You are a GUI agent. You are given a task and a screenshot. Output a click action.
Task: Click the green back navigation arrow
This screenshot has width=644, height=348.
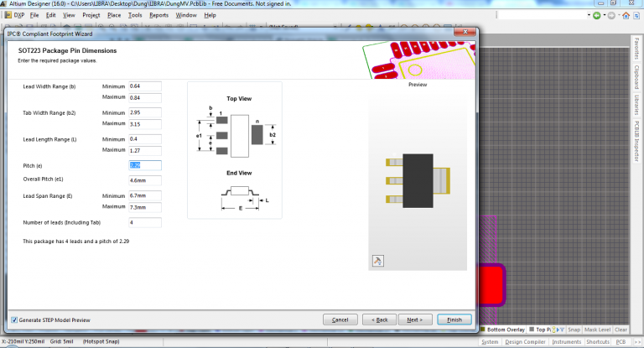coord(596,15)
